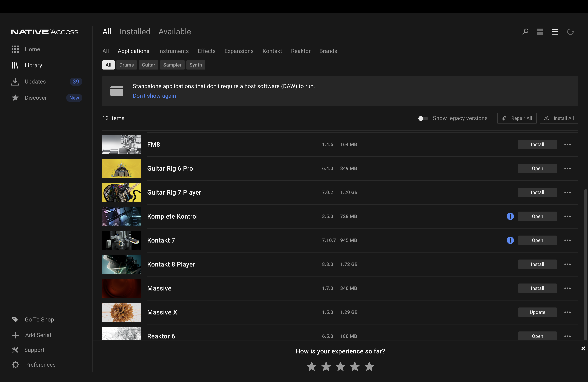
Task: Click the Don't show again link
Action: coord(154,96)
